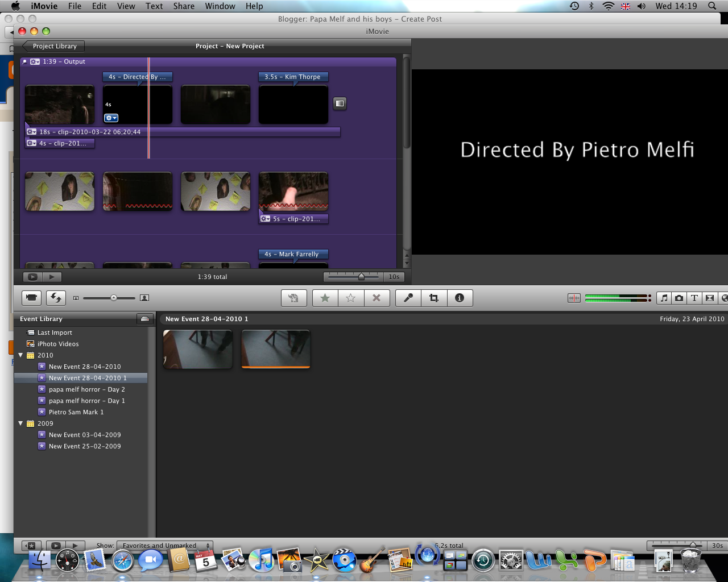Screen dimensions: 728x582
Task: Toggle hard disk grouping in Event Library
Action: click(x=145, y=319)
